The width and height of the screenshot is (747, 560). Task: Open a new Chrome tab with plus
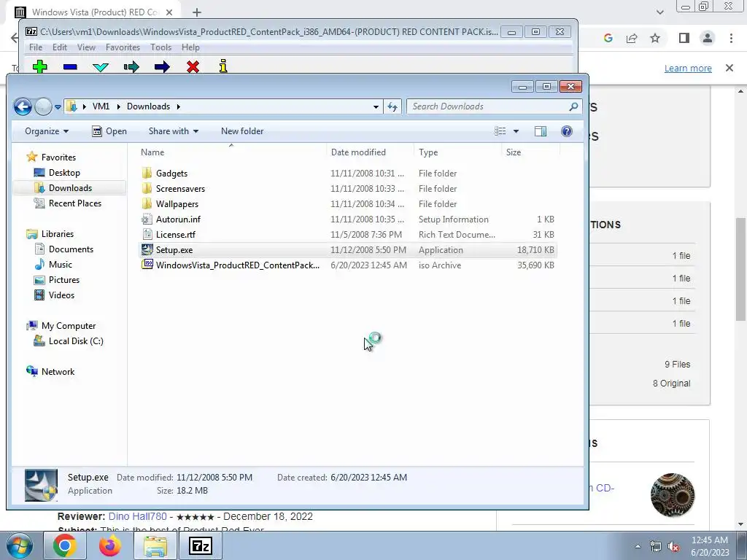197,12
